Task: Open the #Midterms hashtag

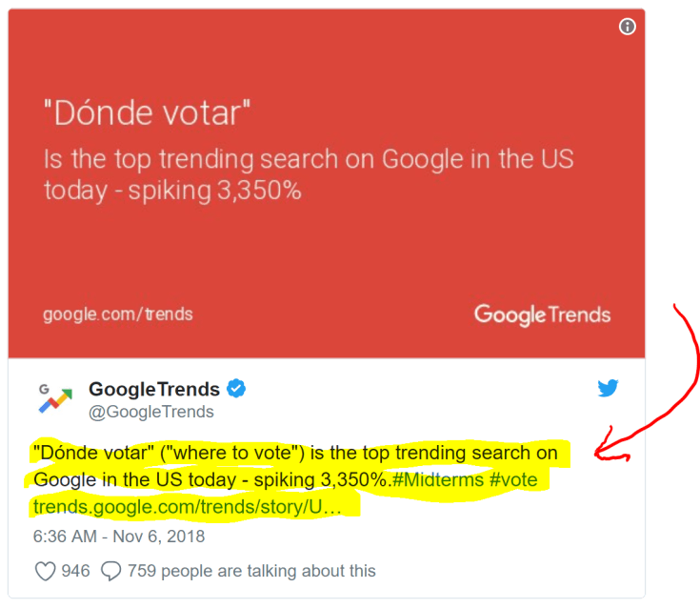Action: tap(437, 479)
